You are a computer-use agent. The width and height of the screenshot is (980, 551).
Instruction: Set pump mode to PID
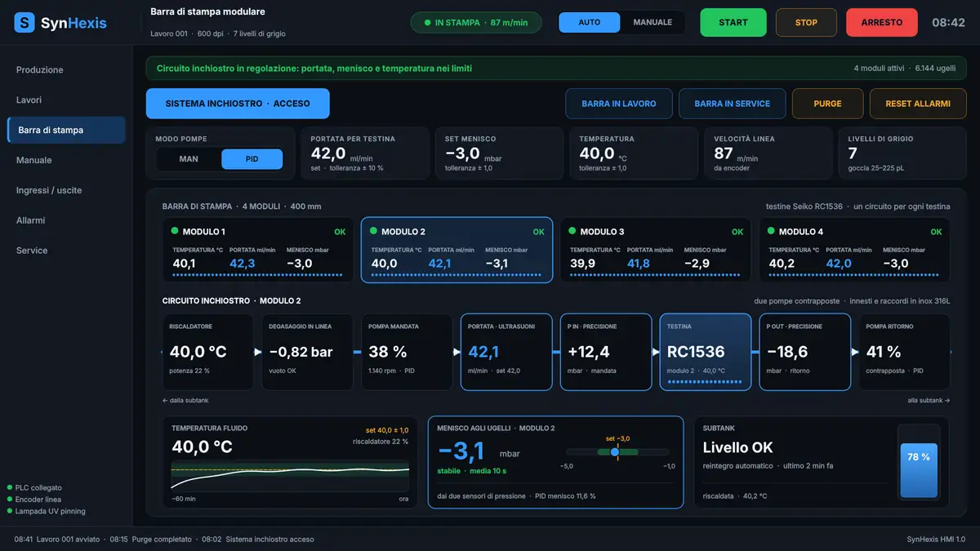[x=252, y=159]
